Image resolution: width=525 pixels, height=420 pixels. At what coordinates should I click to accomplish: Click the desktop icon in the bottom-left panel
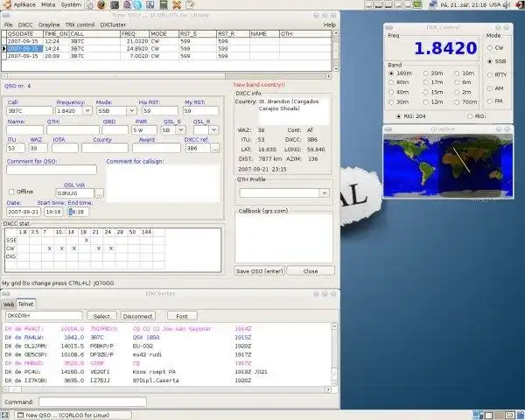click(x=6, y=414)
